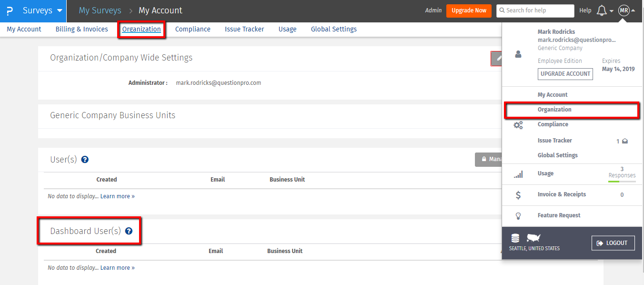Click the dollar sign invoice icon

pyautogui.click(x=518, y=195)
